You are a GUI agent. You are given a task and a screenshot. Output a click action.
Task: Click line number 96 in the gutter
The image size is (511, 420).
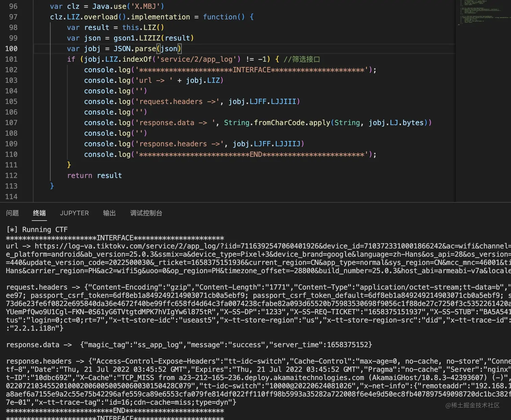coord(13,6)
